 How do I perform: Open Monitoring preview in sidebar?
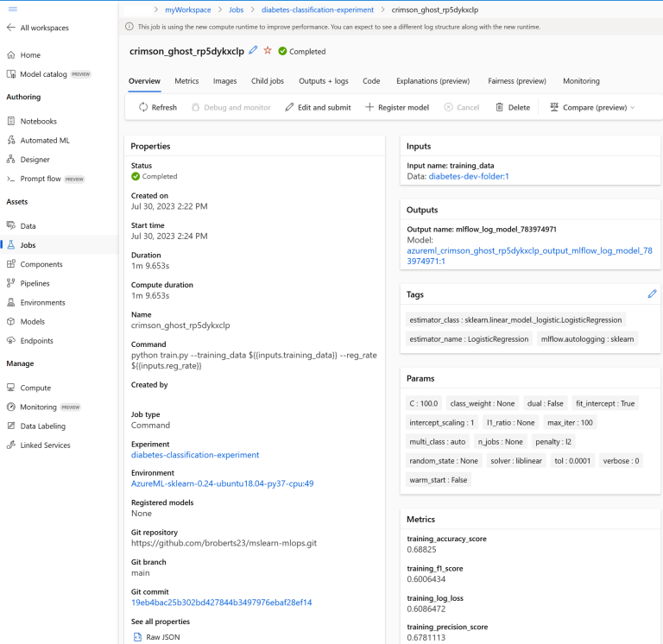[43, 407]
